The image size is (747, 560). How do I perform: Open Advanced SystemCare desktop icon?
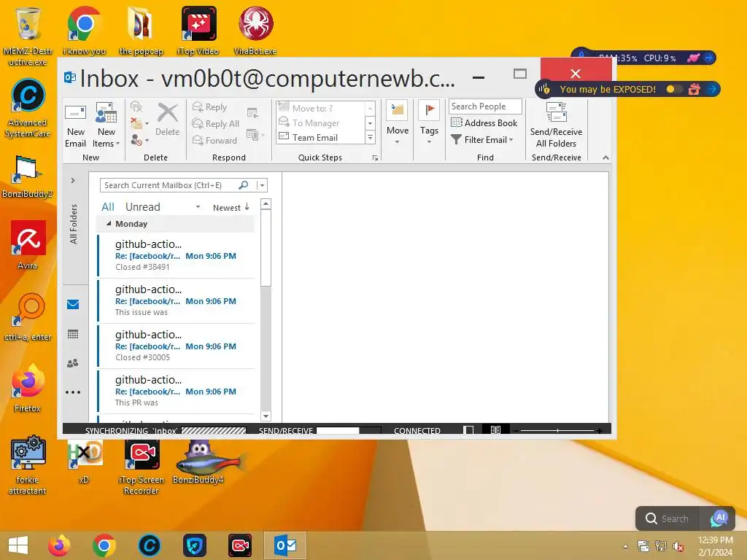[28, 109]
